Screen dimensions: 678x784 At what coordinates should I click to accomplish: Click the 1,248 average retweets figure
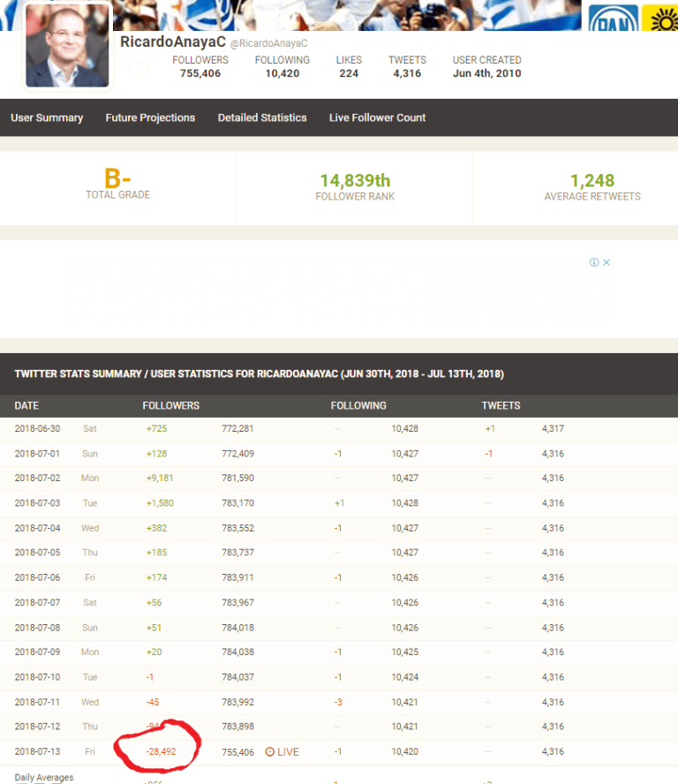tap(591, 180)
